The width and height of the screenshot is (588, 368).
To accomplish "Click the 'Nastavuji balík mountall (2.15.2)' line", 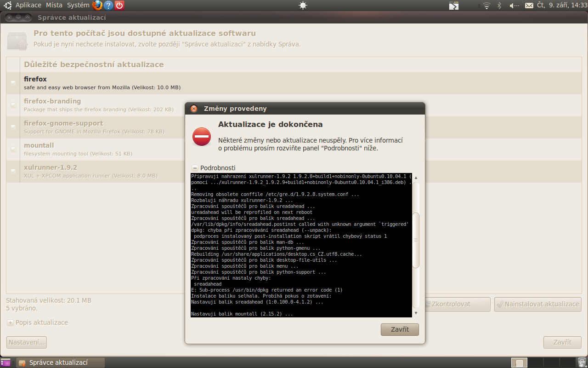I will (x=242, y=314).
